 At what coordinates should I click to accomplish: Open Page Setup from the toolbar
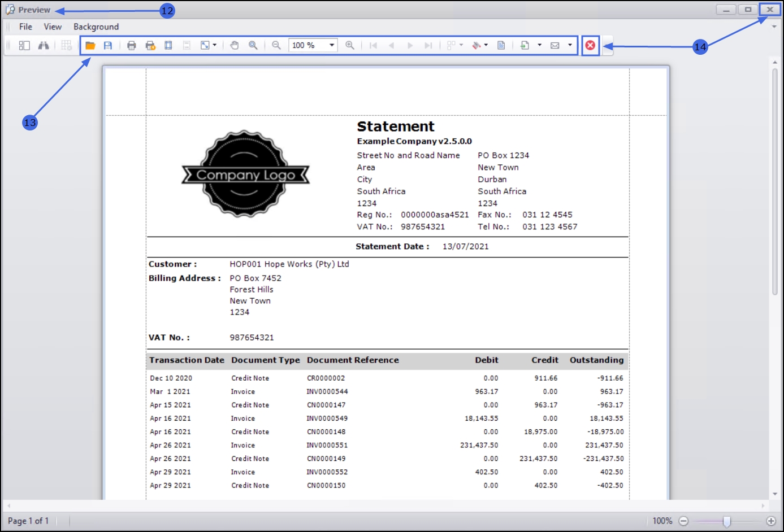(x=168, y=45)
